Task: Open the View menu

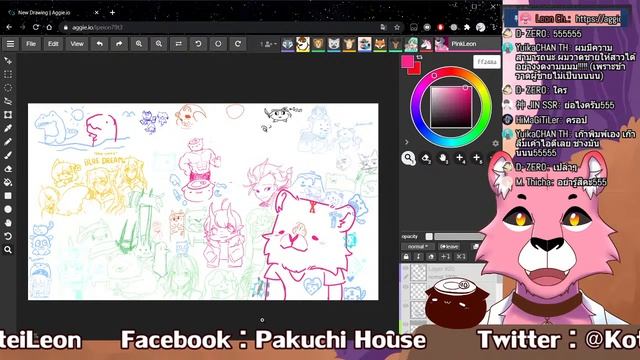Action: 77,44
